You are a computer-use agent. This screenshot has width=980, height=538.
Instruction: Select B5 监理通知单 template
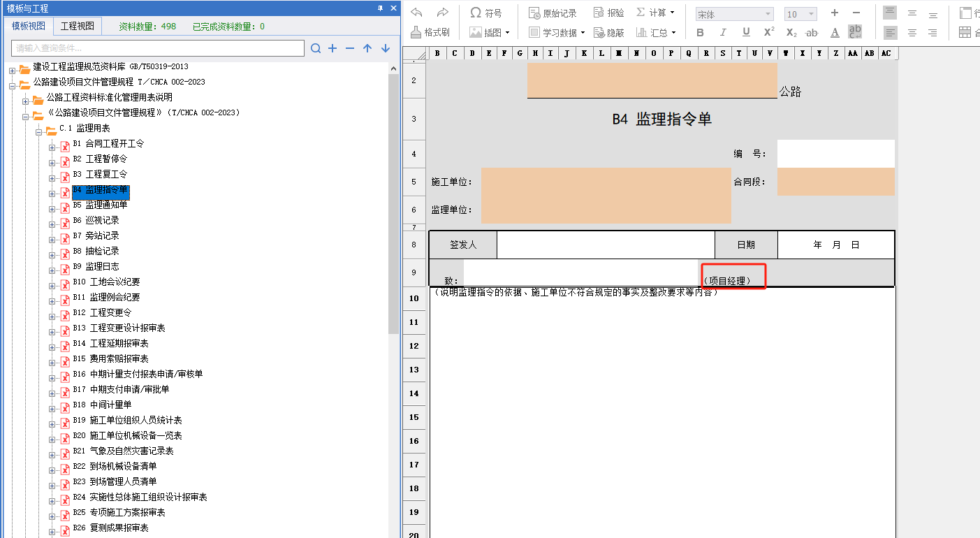tap(100, 205)
